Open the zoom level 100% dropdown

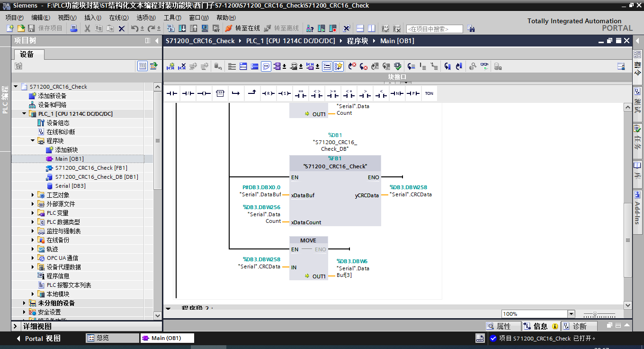pyautogui.click(x=571, y=314)
